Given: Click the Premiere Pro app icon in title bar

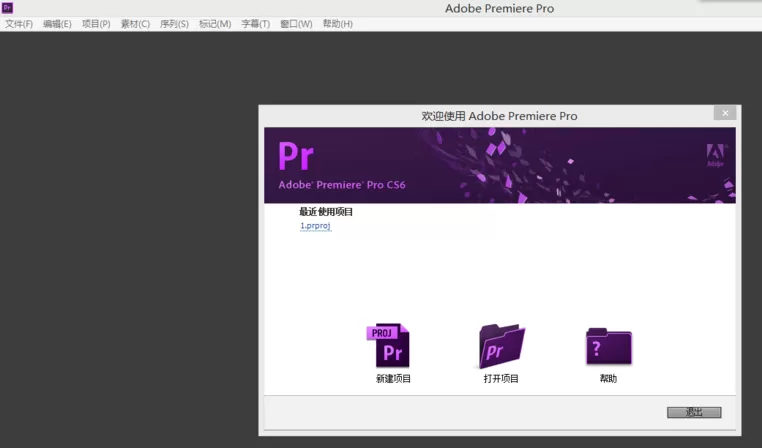Looking at the screenshot, I should [x=7, y=8].
